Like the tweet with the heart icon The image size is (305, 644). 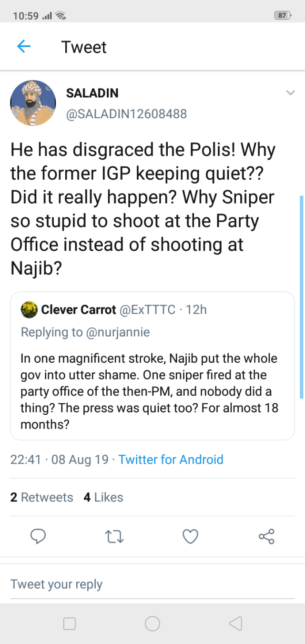pos(190,536)
